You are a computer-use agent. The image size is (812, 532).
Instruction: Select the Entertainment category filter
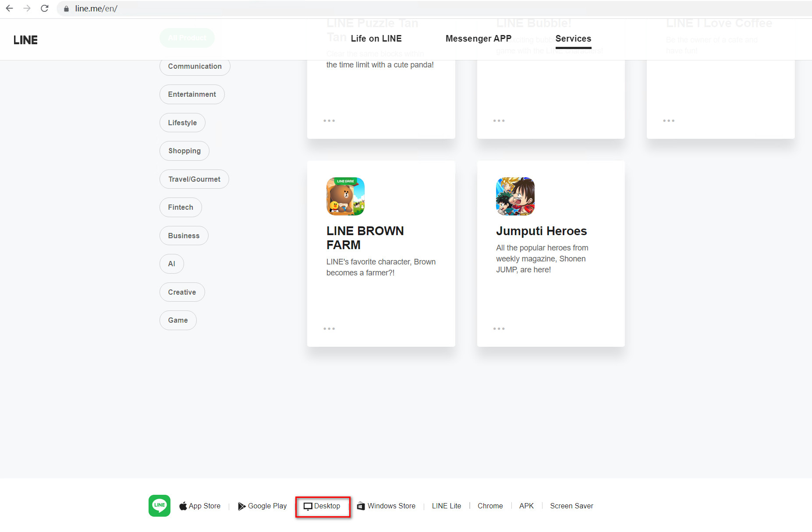coord(192,94)
